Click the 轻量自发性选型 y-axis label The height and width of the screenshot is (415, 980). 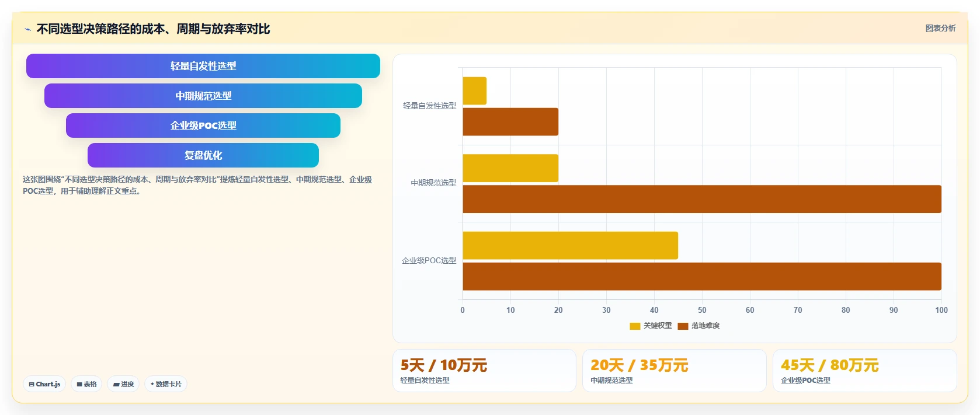429,106
